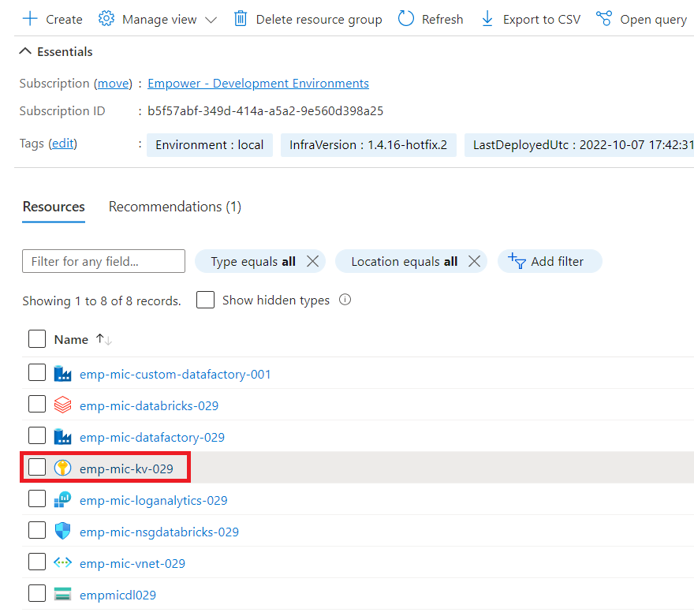Collapse the Essentials section
The image size is (694, 616).
click(25, 51)
